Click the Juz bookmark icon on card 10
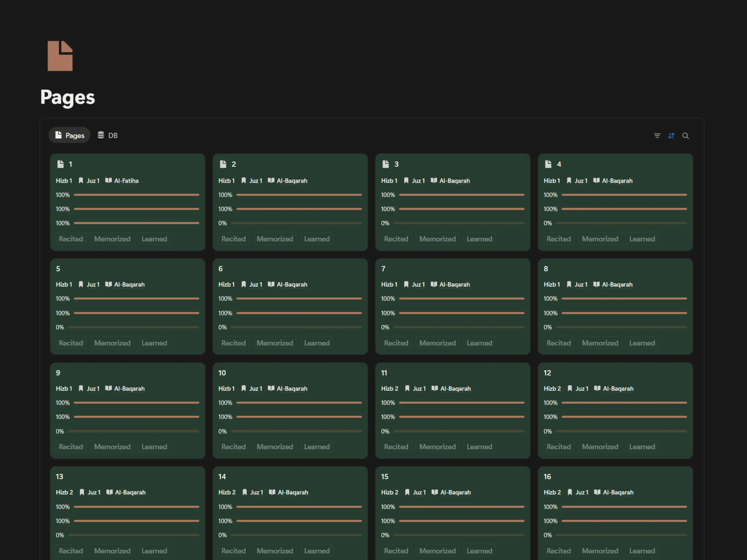The height and width of the screenshot is (560, 747). (x=243, y=388)
